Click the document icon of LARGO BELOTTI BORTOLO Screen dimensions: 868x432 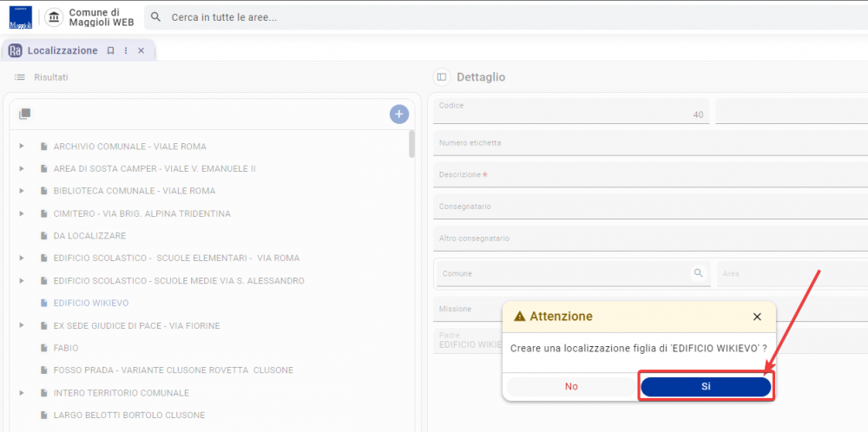tap(43, 415)
